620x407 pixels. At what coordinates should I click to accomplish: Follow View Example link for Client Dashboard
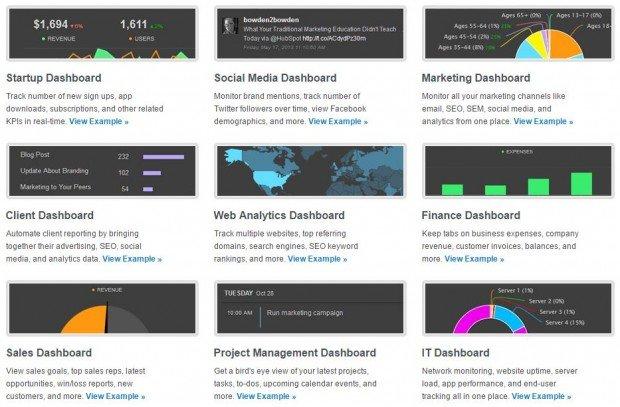pos(132,259)
